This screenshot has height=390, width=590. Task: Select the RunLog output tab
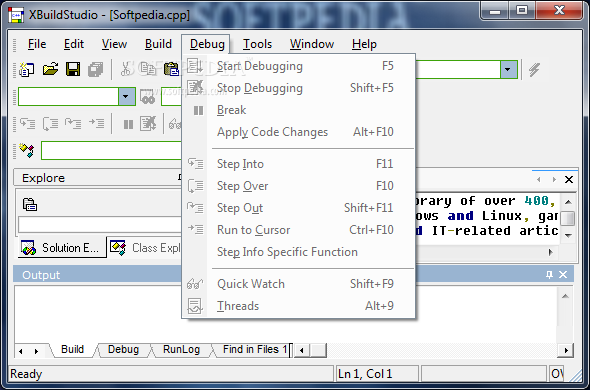[181, 349]
